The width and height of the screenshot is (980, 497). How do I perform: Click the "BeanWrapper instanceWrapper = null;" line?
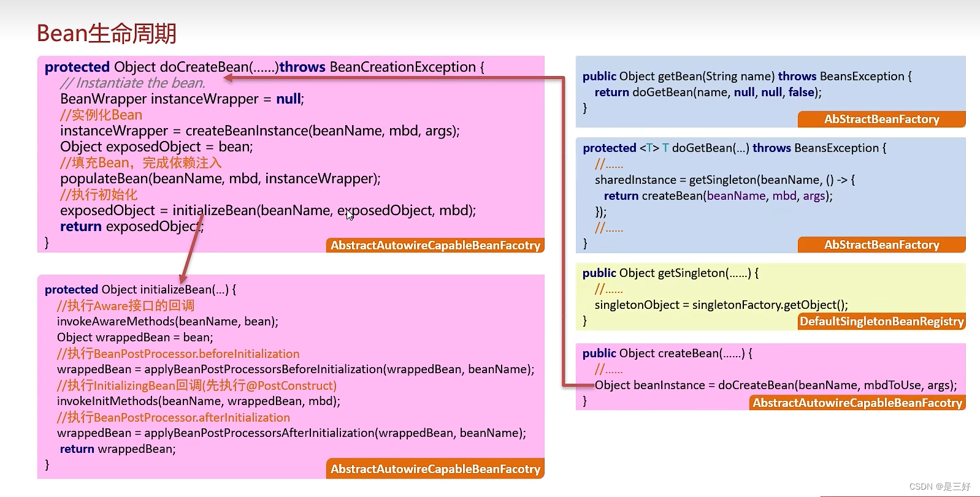[182, 99]
